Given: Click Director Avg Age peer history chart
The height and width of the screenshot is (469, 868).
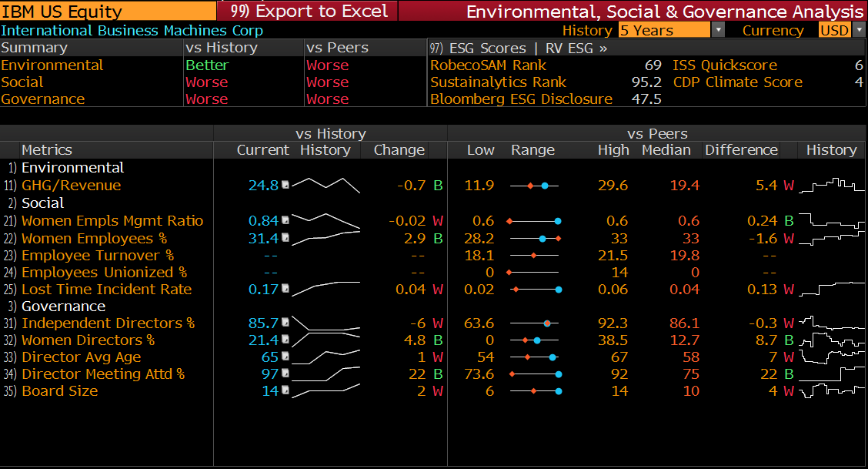Looking at the screenshot, I should (832, 357).
